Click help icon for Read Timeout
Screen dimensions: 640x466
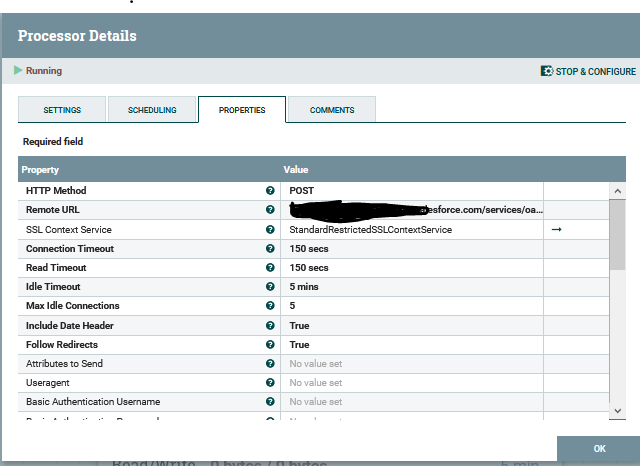pyautogui.click(x=270, y=267)
